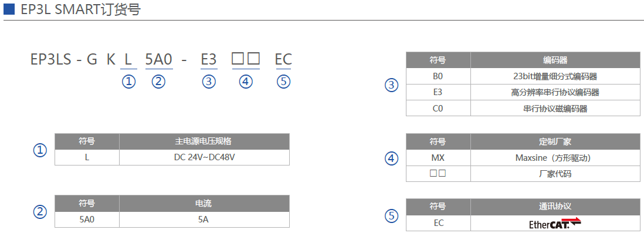Click circled 3 beside the encoder table
644x233 pixels.
click(391, 86)
